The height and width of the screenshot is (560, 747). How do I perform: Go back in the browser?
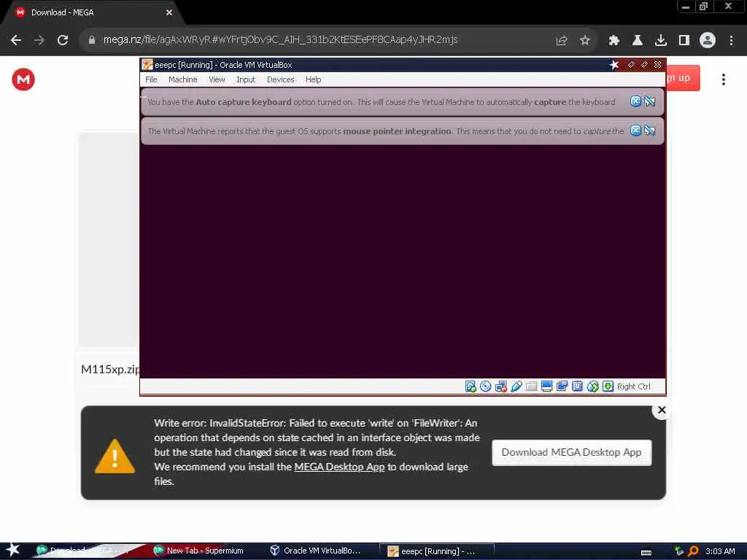[16, 40]
